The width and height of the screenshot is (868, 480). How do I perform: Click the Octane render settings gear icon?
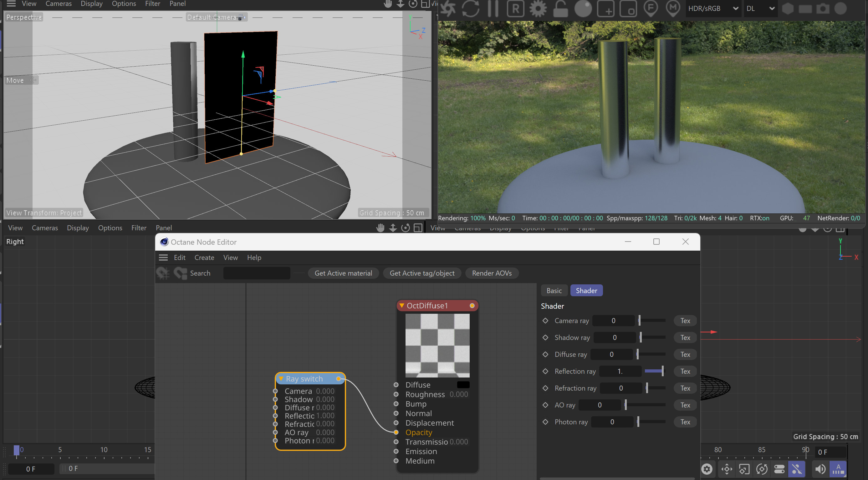[x=538, y=9]
